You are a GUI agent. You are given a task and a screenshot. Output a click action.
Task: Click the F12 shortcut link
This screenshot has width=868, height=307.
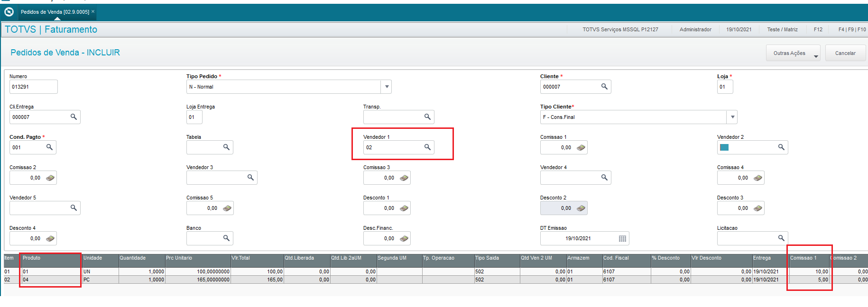point(818,29)
